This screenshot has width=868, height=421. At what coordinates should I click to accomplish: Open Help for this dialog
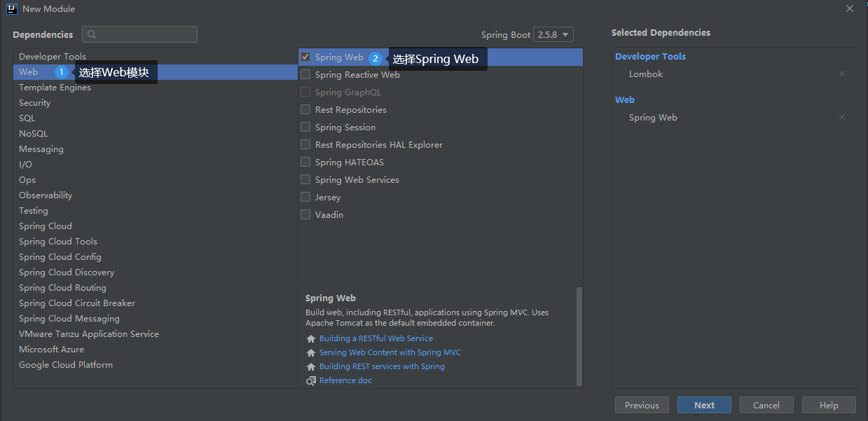(829, 405)
